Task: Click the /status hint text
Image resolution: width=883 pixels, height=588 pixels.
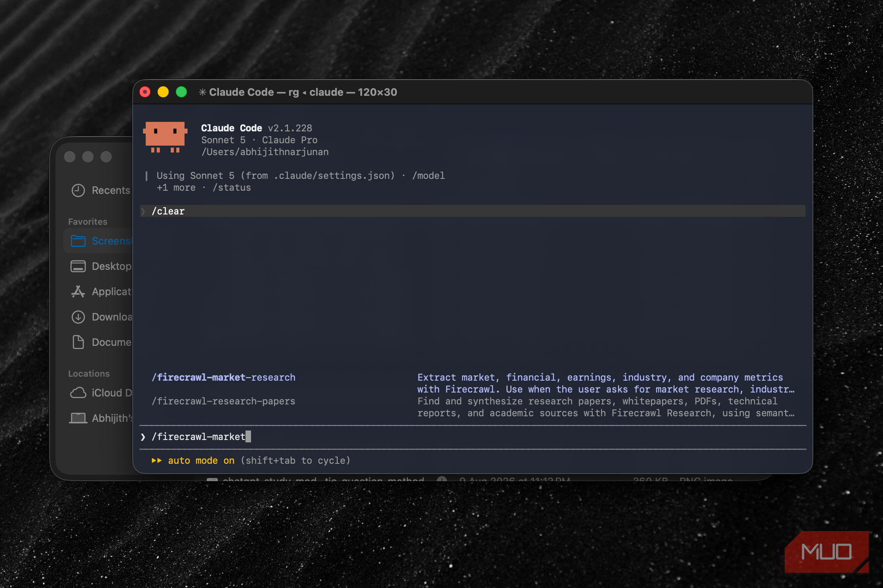Action: [x=232, y=188]
